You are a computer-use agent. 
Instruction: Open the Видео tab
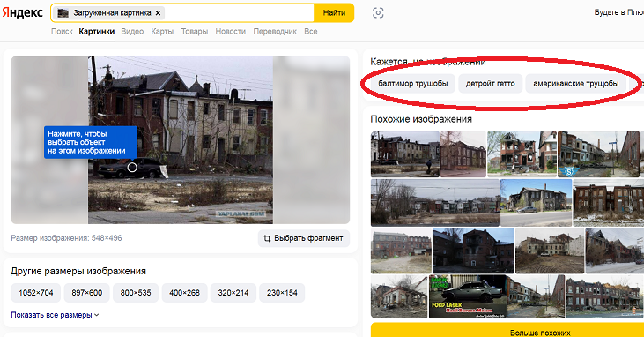point(132,31)
